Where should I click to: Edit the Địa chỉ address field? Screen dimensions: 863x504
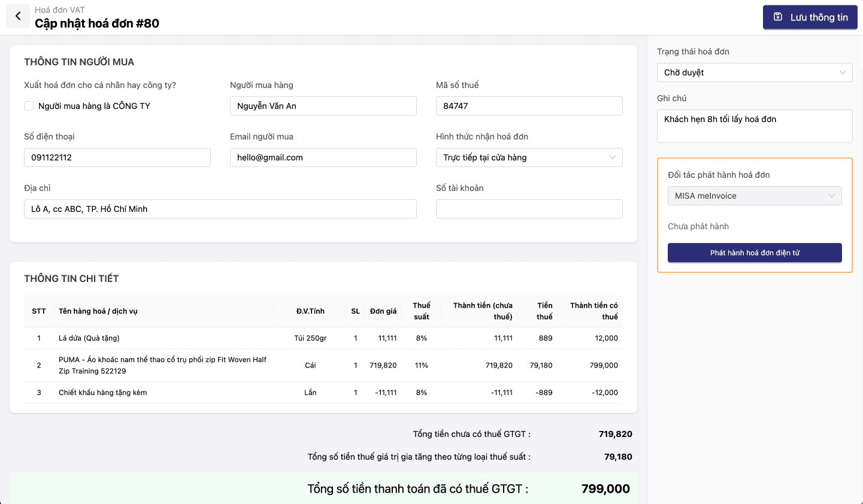(220, 209)
